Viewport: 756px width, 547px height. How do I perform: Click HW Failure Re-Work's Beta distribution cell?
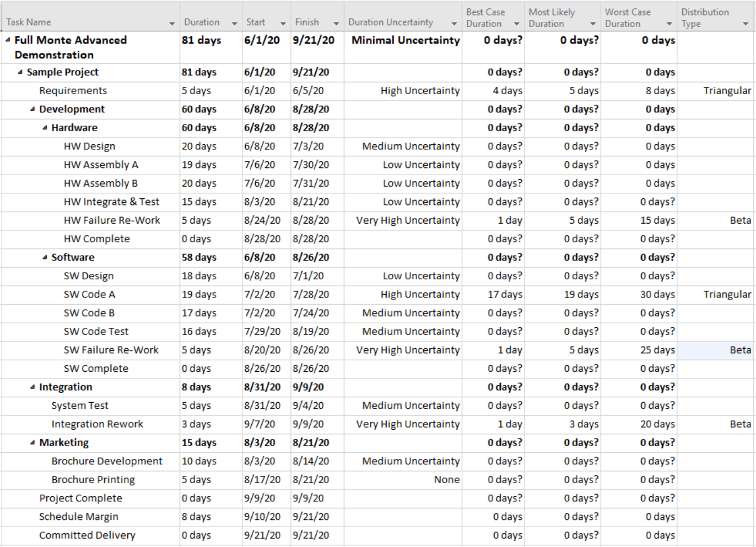(x=715, y=220)
